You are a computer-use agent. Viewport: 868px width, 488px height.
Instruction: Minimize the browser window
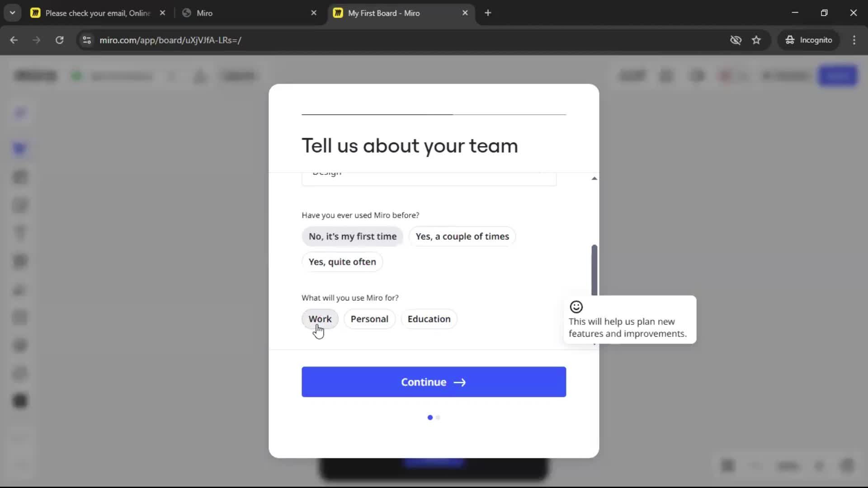(795, 13)
